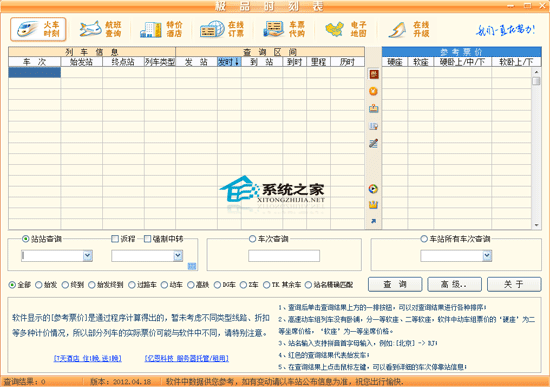Viewport: 550px width, 387px height.
Task: Click the price table scroll up arrow
Action: (x=536, y=72)
